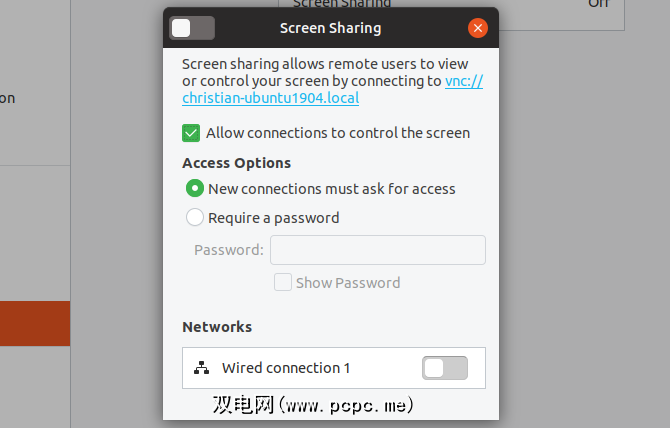Toggle the Screen Sharing master switch in the header
This screenshot has width=670, height=428.
[192, 28]
